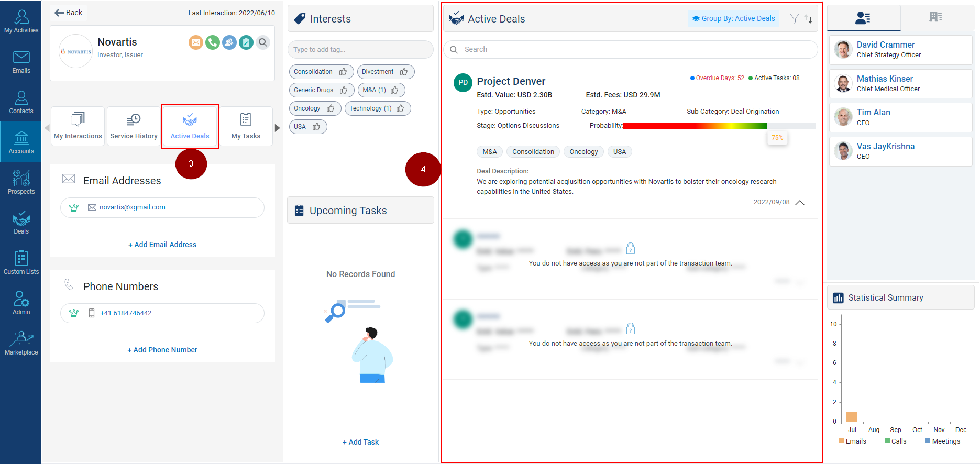Open Prospects in the sidebar
Image resolution: width=980 pixels, height=464 pixels.
point(21,182)
